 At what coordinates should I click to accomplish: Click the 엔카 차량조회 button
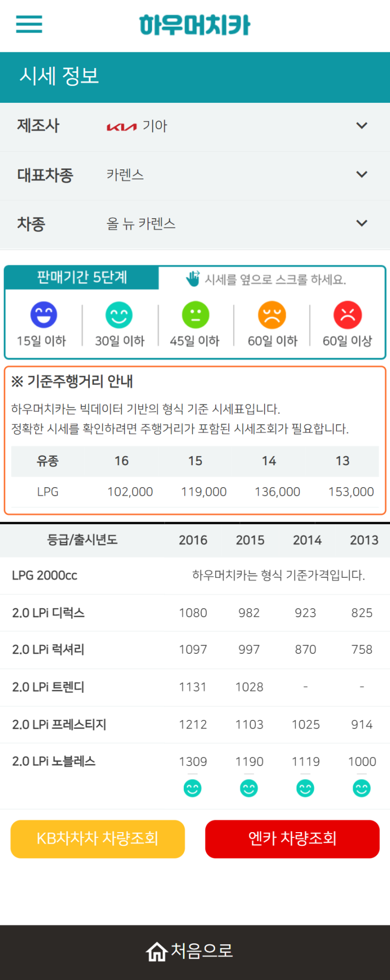(x=292, y=839)
